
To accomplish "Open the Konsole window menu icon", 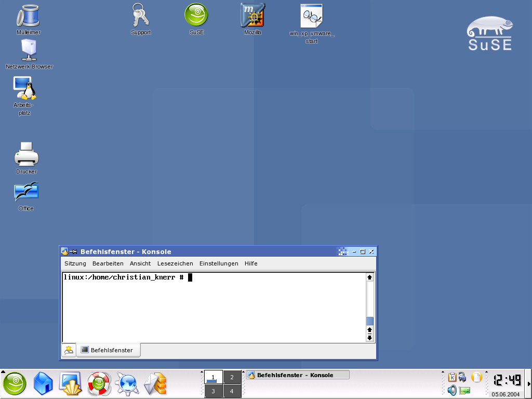I will pos(64,252).
